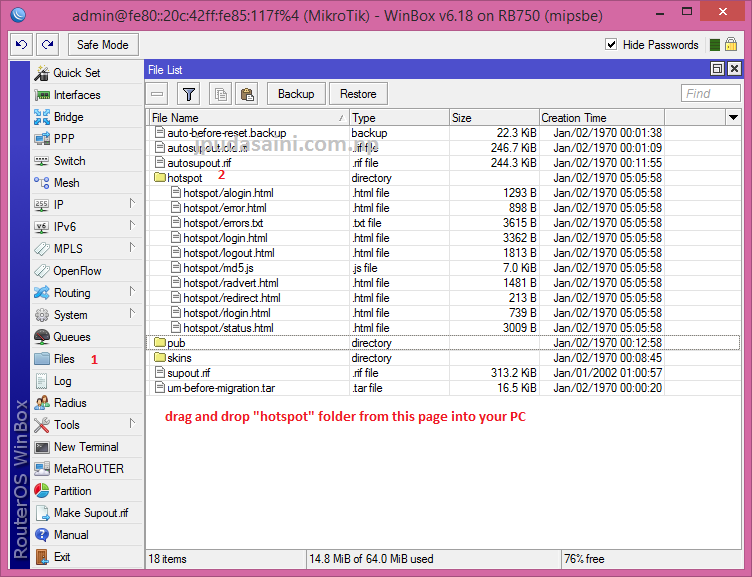This screenshot has height=577, width=752.
Task: Close the File List panel
Action: 734,69
